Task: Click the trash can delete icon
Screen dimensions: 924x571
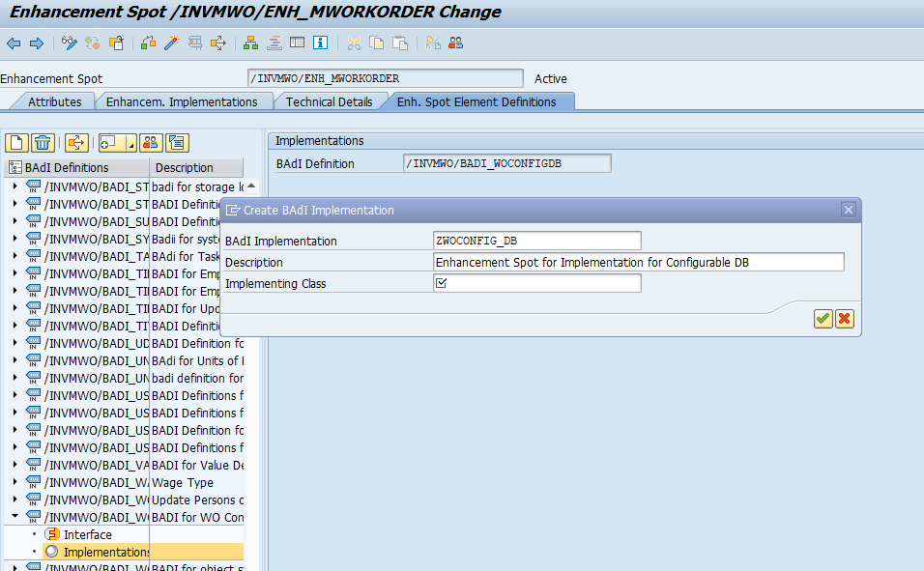Action: click(x=43, y=143)
